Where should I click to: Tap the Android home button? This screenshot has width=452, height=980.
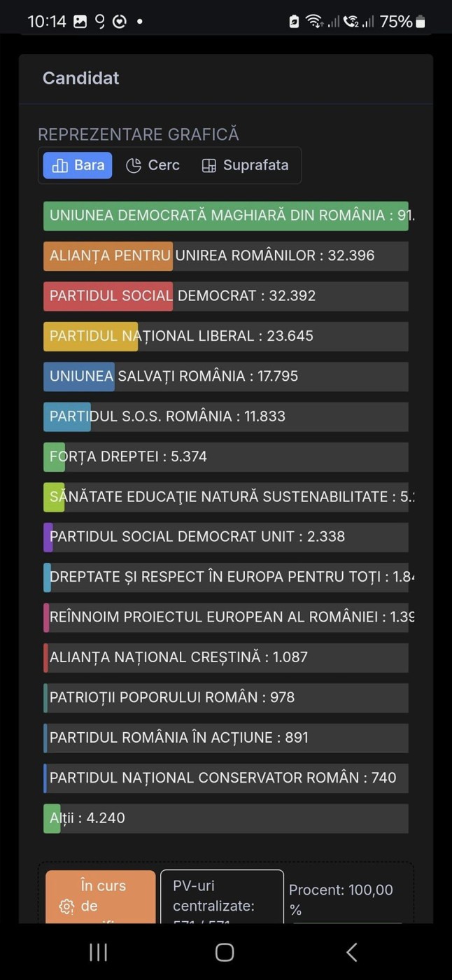[225, 952]
